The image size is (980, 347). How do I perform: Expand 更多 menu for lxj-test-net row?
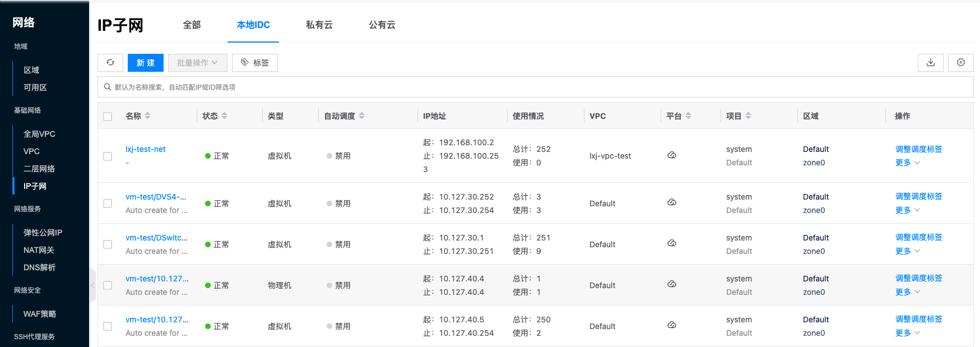(907, 163)
